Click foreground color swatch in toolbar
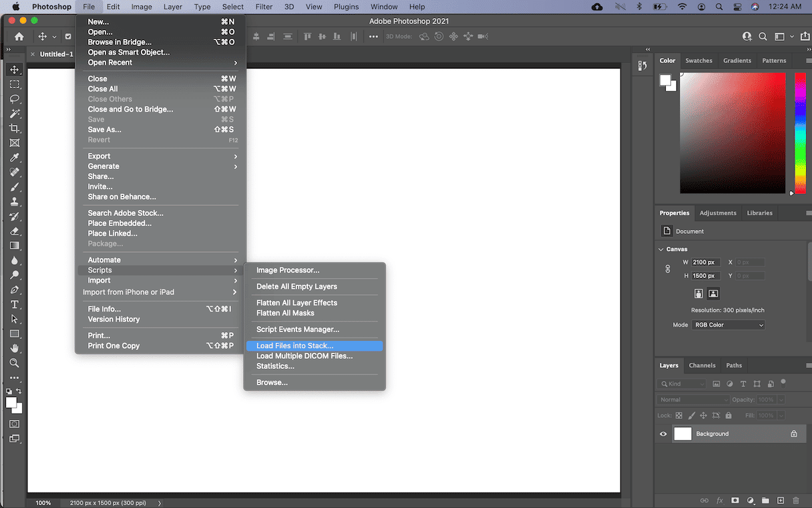This screenshot has height=508, width=812. tap(11, 402)
